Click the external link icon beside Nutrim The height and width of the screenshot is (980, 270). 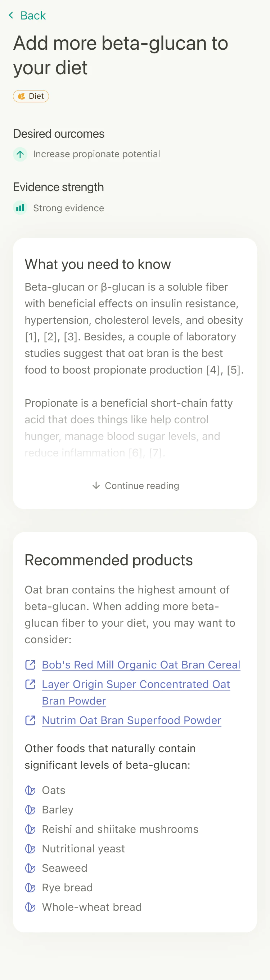coord(30,720)
